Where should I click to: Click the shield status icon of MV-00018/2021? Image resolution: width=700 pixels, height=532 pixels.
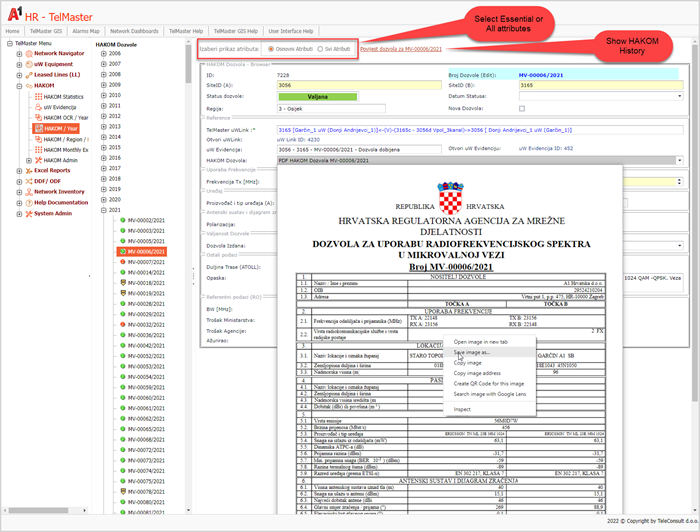123,283
